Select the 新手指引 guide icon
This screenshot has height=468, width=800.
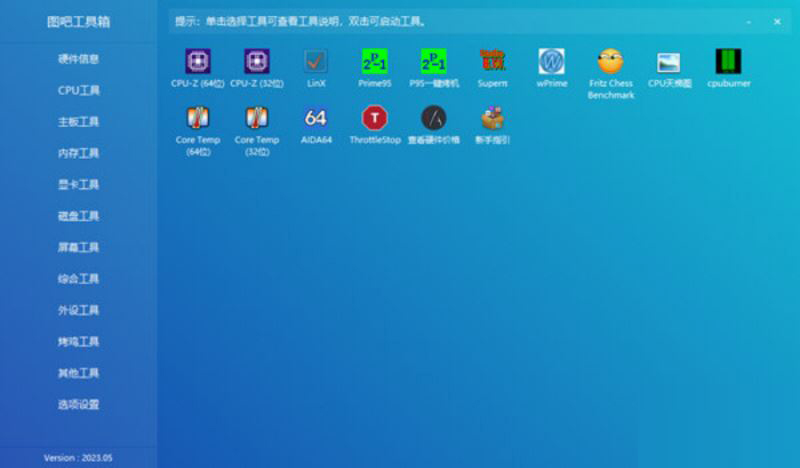[492, 118]
